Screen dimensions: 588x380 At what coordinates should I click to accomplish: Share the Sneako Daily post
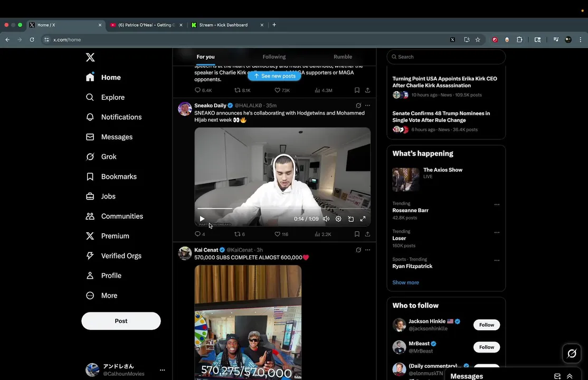367,234
